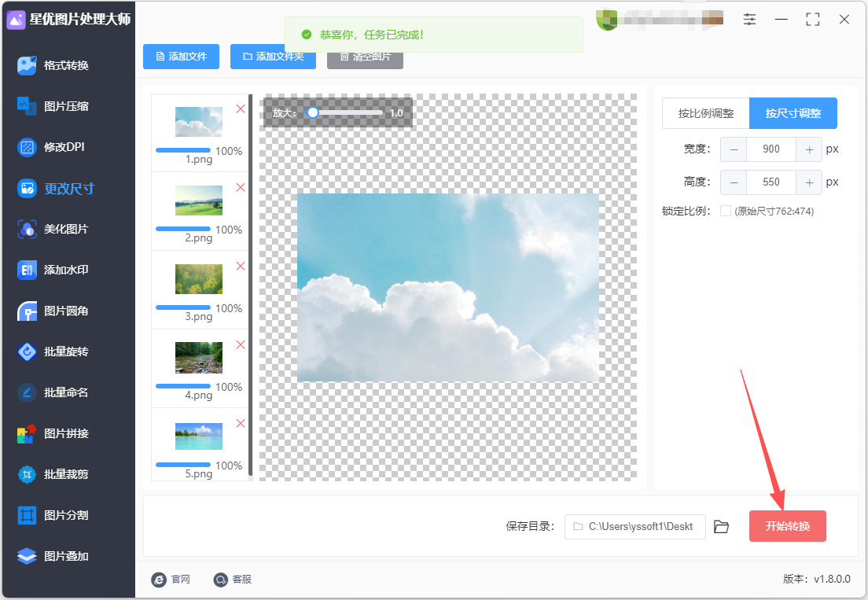Remove 5.png with its red X

click(x=241, y=423)
